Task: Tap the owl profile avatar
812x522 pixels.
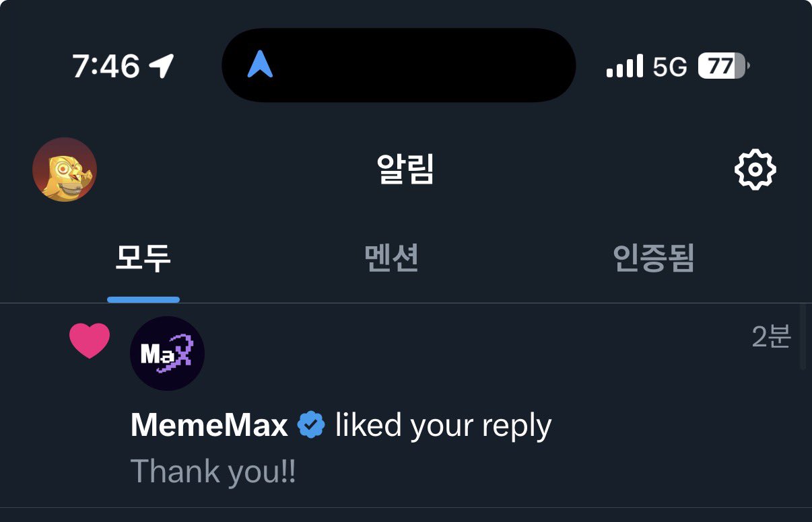Action: pos(65,170)
